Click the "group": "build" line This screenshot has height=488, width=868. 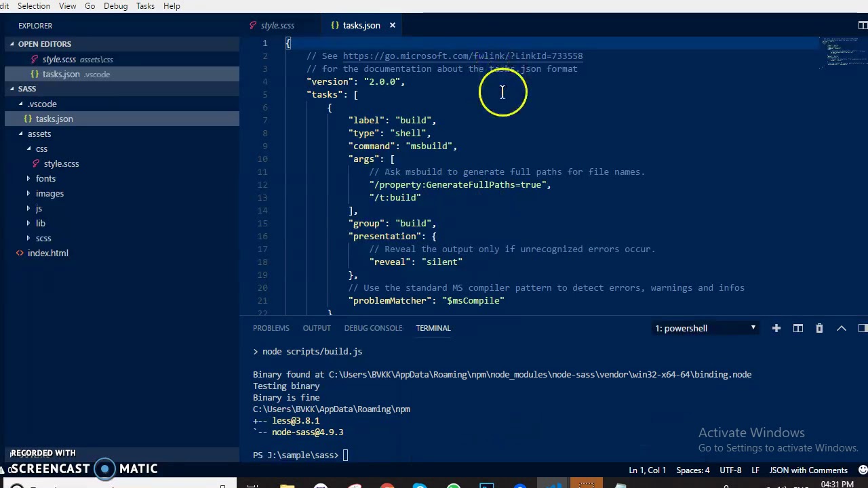392,224
